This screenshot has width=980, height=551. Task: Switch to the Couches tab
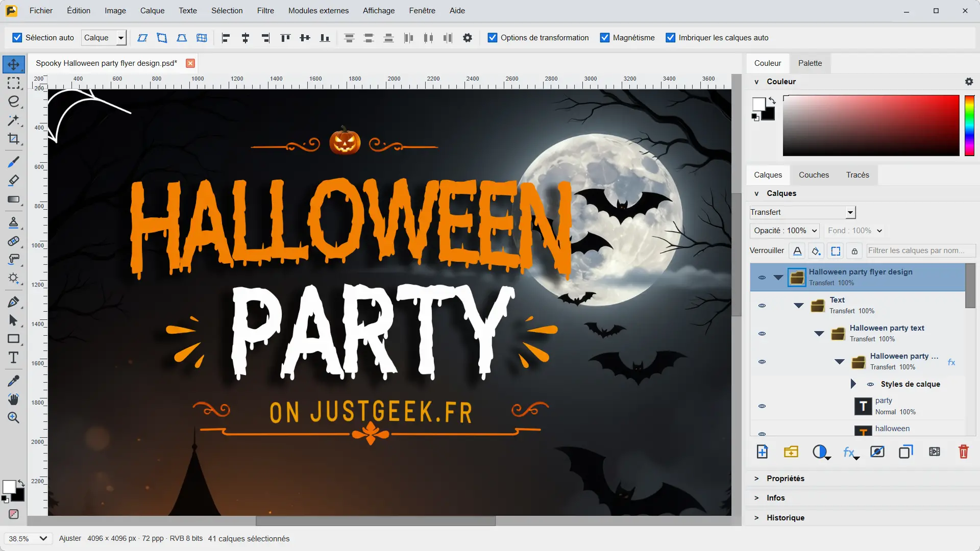coord(814,175)
